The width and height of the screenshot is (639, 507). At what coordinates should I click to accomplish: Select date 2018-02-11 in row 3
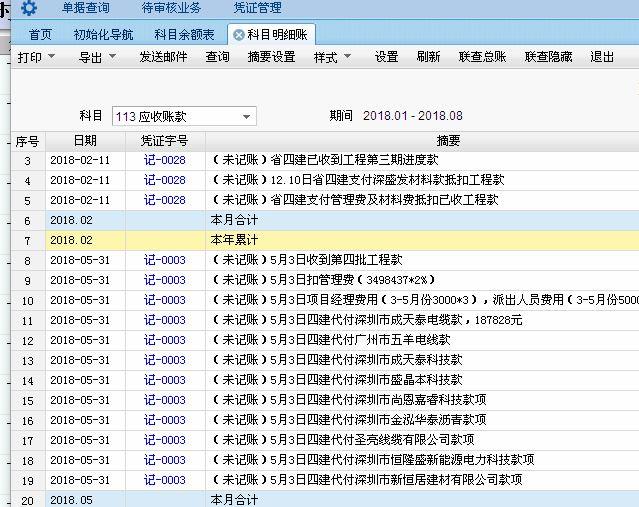80,160
